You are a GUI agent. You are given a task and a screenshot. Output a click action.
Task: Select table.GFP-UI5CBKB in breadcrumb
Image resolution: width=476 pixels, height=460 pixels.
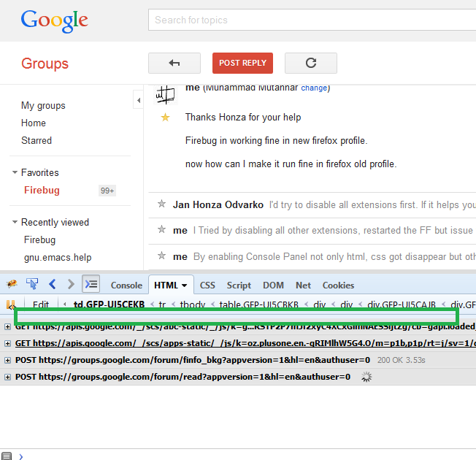point(259,304)
